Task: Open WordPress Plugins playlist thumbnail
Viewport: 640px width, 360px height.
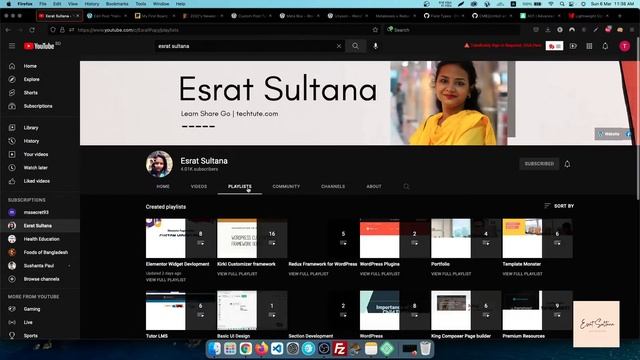Action: pos(395,238)
